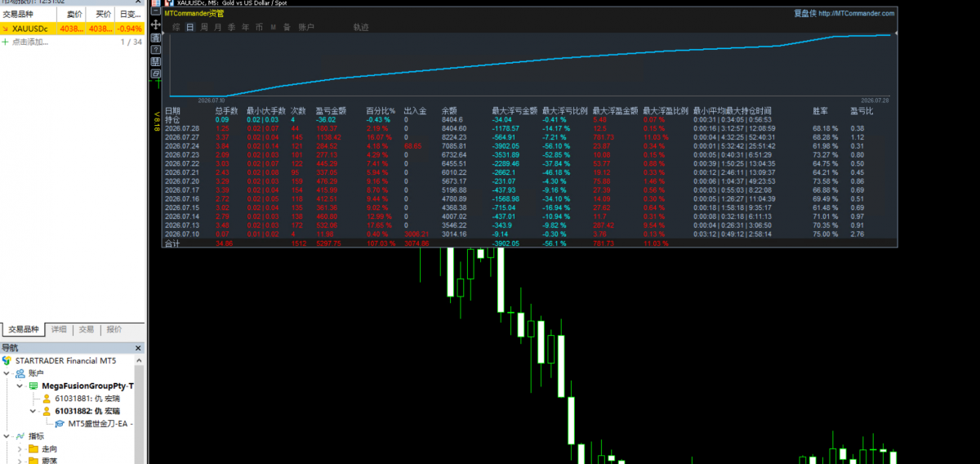The width and height of the screenshot is (980, 464).
Task: Click the 指标 indicators icon in navigator
Action: pyautogui.click(x=20, y=436)
